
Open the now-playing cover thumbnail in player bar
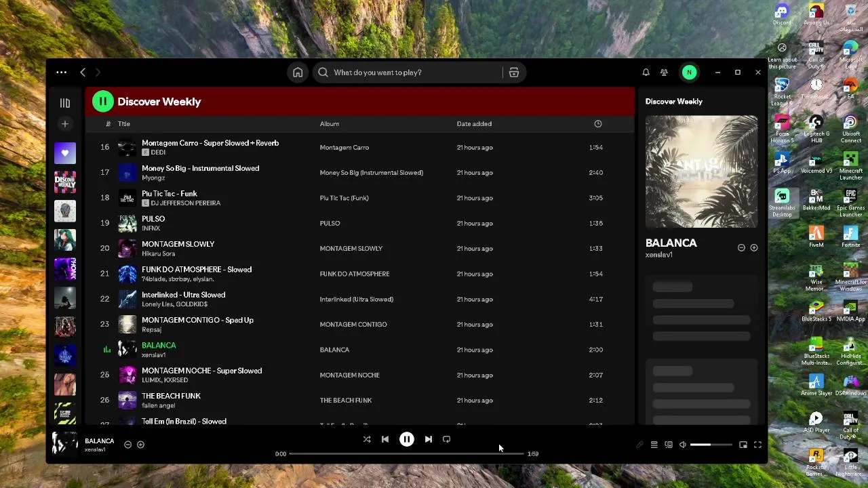pyautogui.click(x=65, y=445)
